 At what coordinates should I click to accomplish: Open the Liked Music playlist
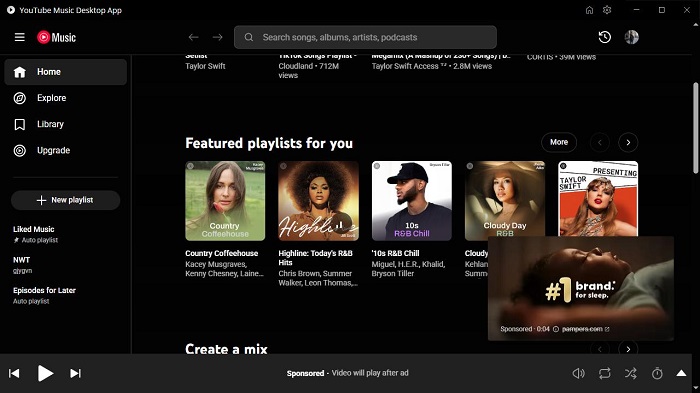(x=66, y=234)
